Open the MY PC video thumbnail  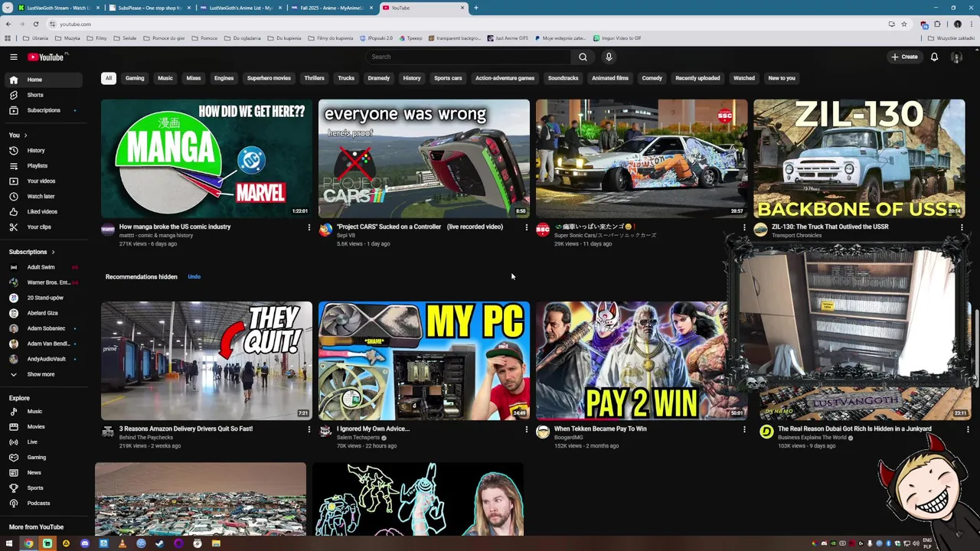click(424, 360)
